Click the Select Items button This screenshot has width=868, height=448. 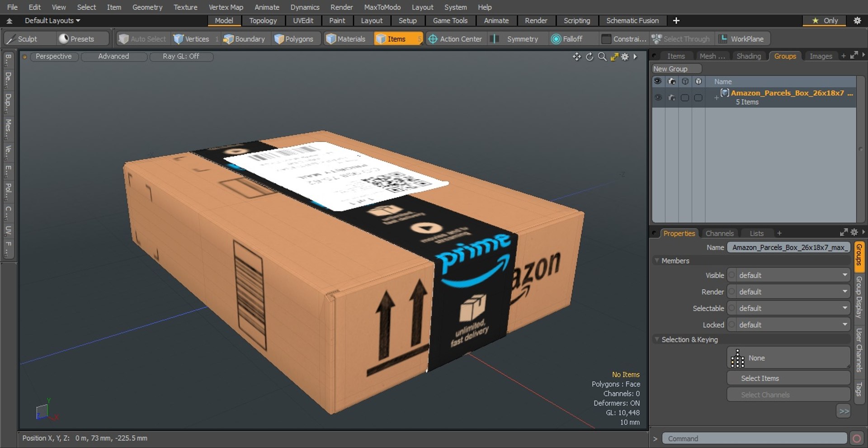788,378
